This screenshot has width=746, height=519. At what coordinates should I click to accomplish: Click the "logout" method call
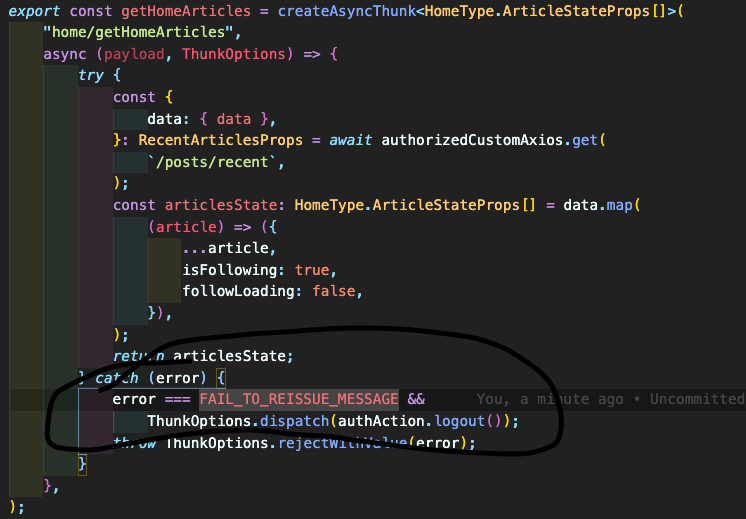coord(459,421)
